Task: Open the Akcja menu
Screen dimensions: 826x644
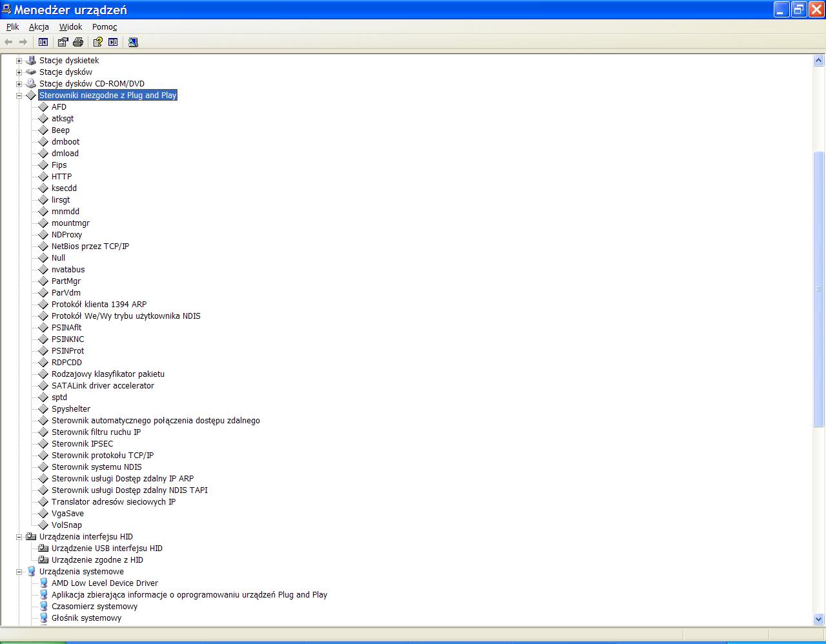Action: [39, 26]
